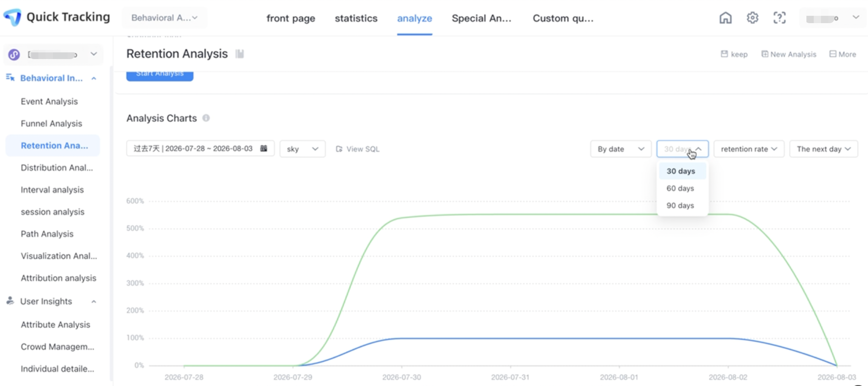Select 30 days option in list

[682, 171]
